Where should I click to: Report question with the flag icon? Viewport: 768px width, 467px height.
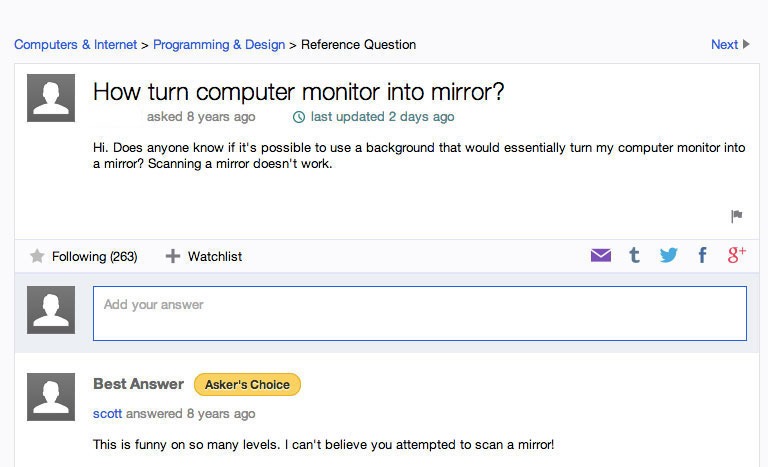[737, 216]
